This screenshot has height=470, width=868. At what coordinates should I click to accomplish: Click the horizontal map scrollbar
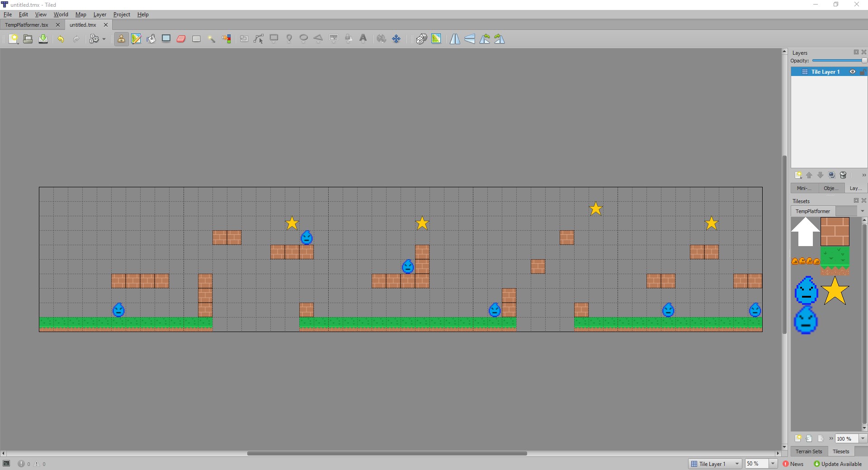coord(387,453)
